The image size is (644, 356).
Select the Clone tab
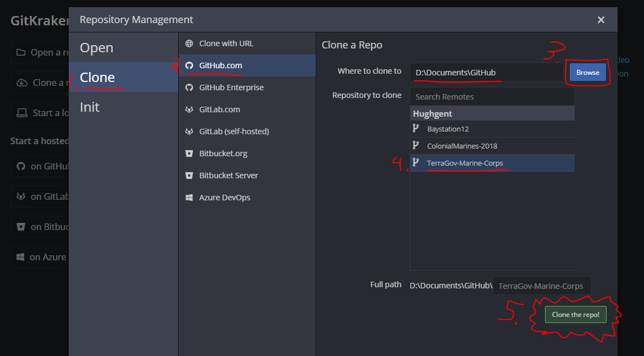(x=124, y=77)
